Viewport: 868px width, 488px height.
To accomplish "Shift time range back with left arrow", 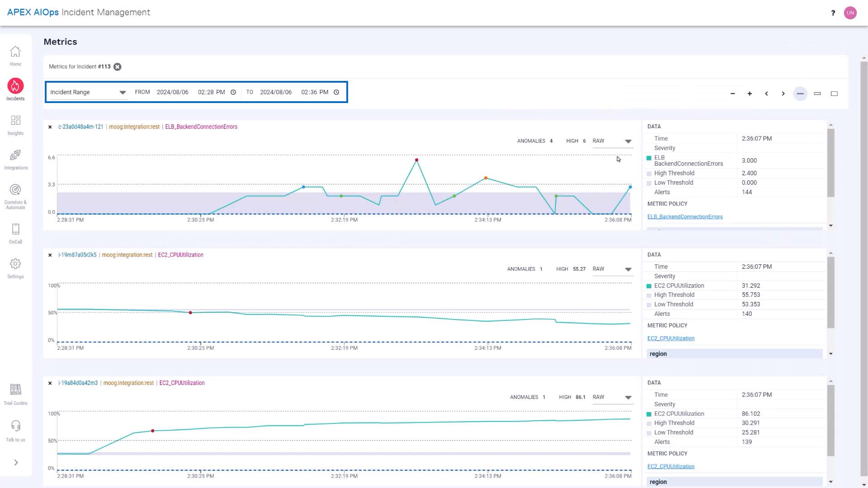I will [x=766, y=94].
